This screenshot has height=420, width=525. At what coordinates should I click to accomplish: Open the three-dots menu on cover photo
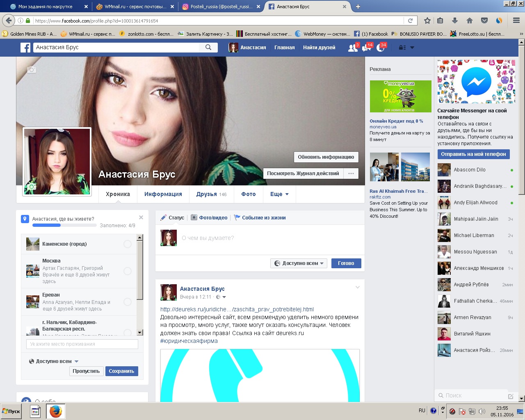coord(351,173)
